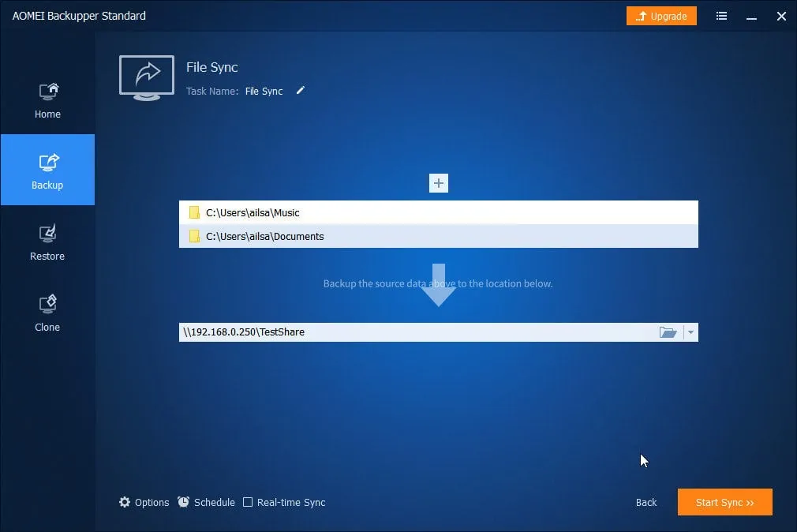Open the Schedule settings
797x532 pixels.
[207, 503]
